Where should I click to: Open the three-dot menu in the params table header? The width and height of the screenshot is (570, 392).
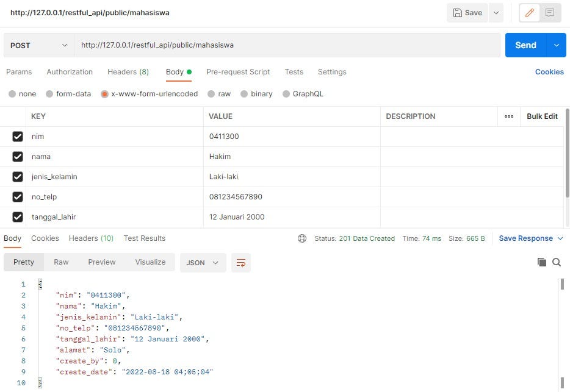click(509, 116)
